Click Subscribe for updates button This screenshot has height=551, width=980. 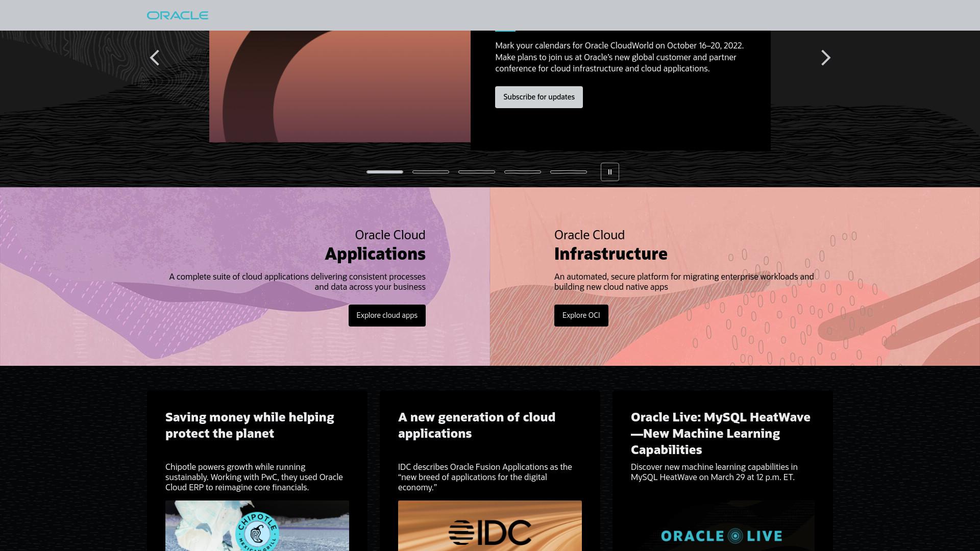pos(539,97)
